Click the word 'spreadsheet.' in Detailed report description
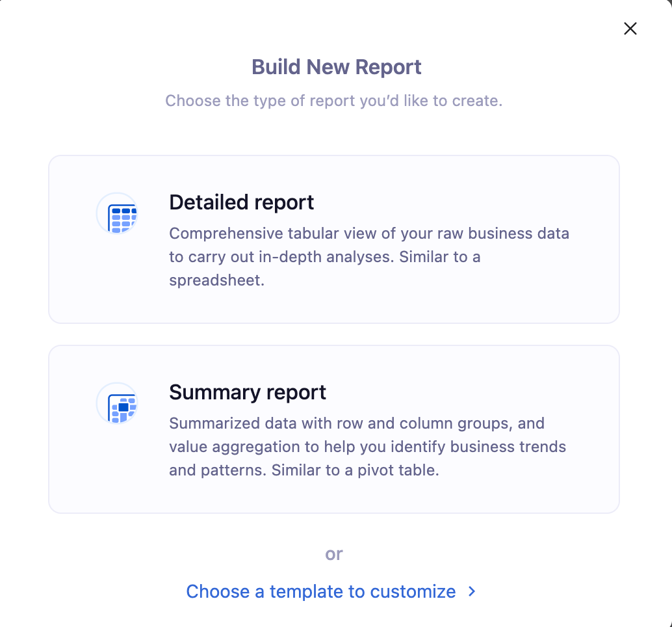Viewport: 672px width, 627px height. click(x=216, y=280)
